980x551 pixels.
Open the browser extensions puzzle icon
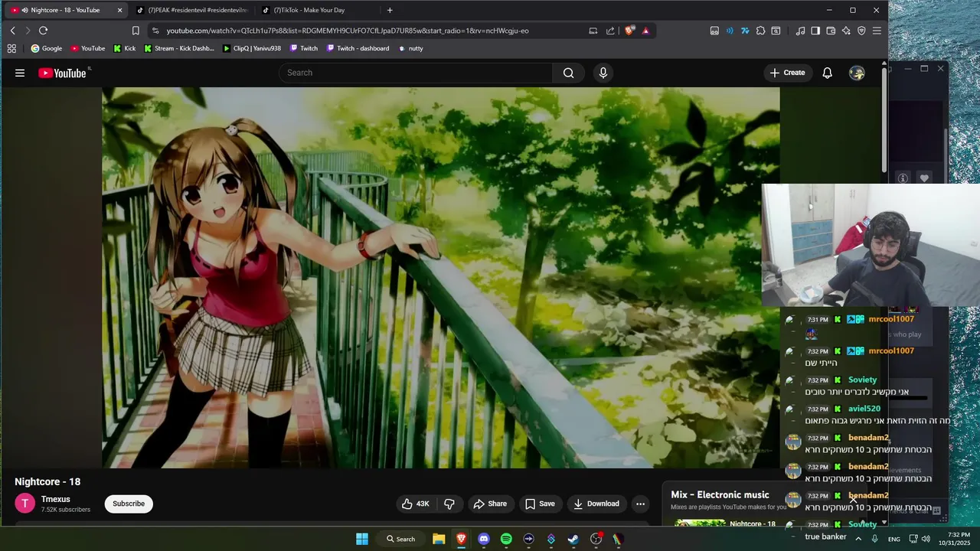tap(760, 31)
